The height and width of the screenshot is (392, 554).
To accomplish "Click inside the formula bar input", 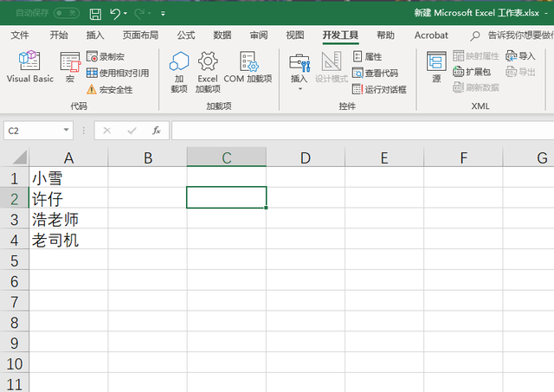I will pyautogui.click(x=363, y=131).
